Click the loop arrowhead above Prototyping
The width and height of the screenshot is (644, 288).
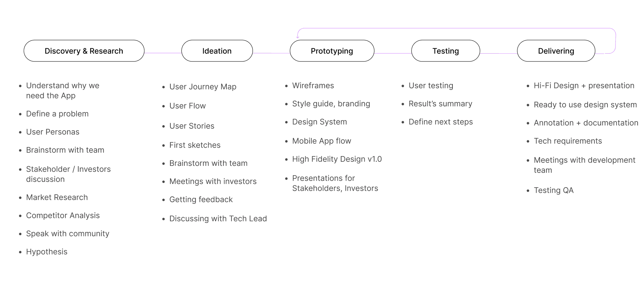298,37
